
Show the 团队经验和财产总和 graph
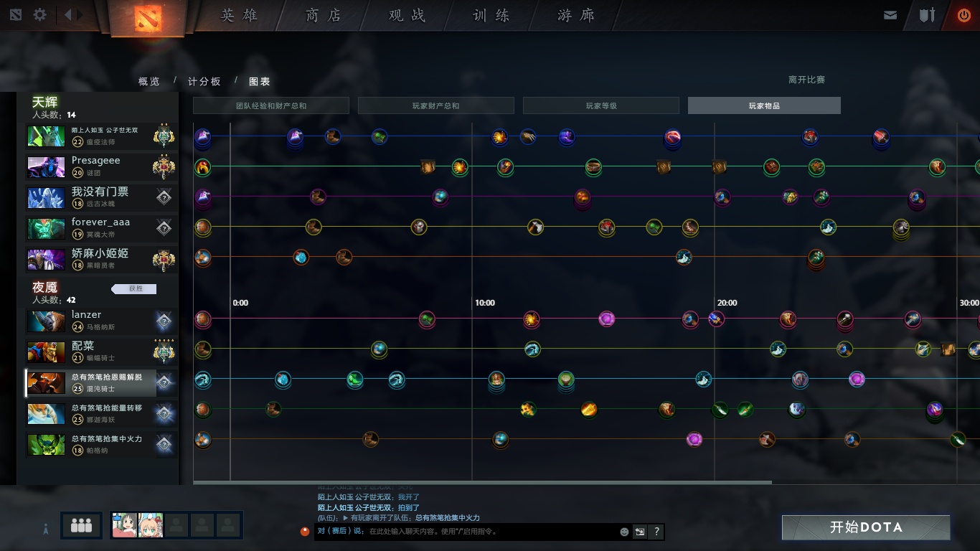point(271,105)
